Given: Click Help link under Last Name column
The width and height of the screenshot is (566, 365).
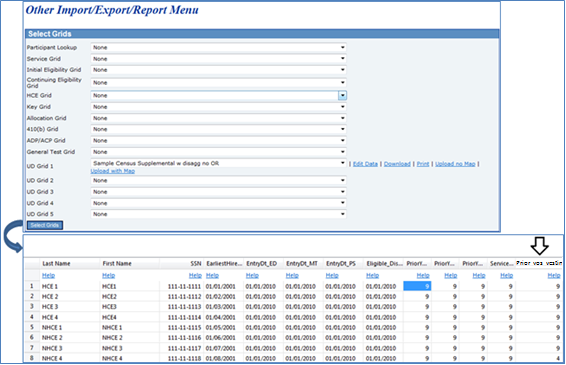Looking at the screenshot, I should (x=48, y=275).
